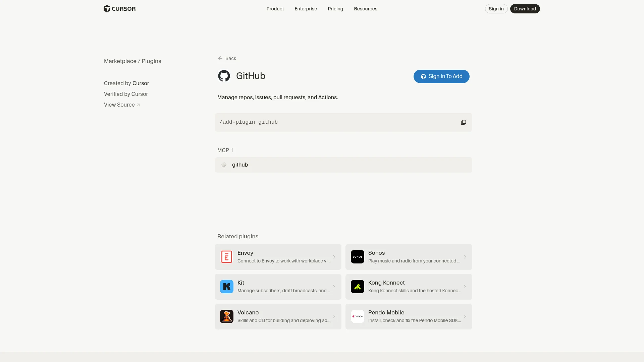
Task: Click the MCP server icon beside github
Action: pos(224,165)
